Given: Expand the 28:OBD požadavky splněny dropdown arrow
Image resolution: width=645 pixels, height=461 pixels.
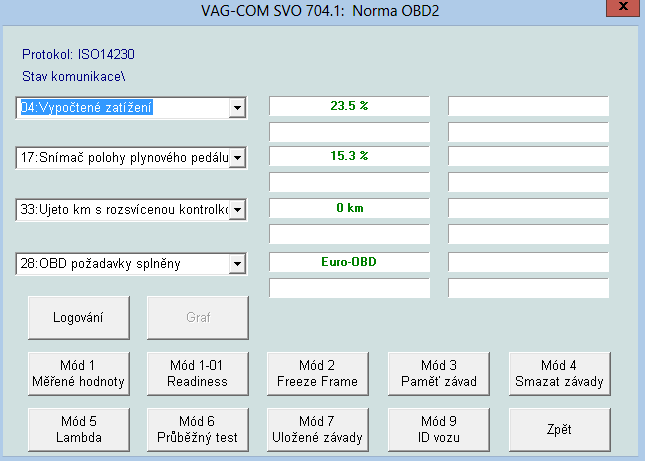Looking at the screenshot, I should [237, 264].
